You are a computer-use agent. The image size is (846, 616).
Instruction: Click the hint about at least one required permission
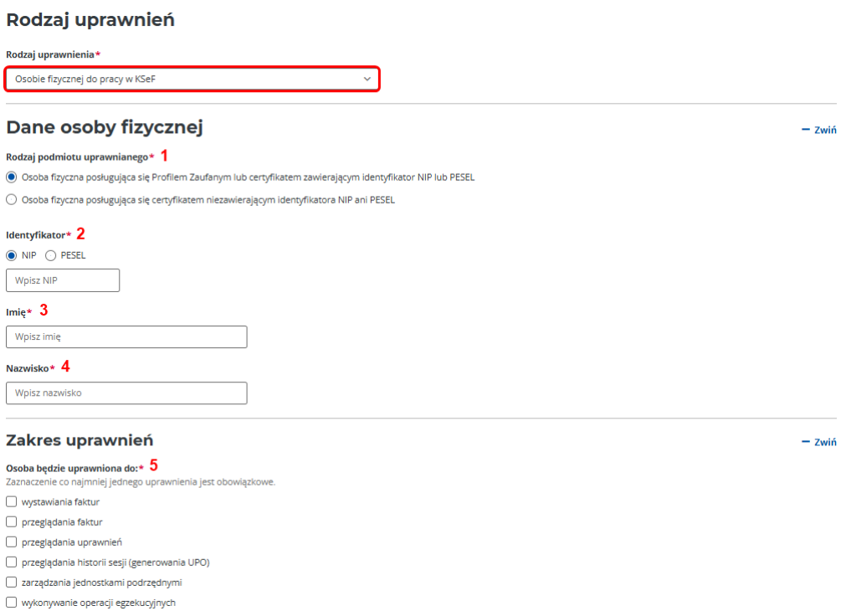point(141,481)
